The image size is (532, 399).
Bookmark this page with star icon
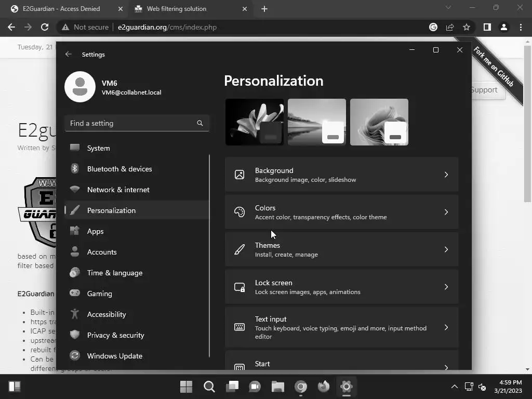tap(467, 27)
